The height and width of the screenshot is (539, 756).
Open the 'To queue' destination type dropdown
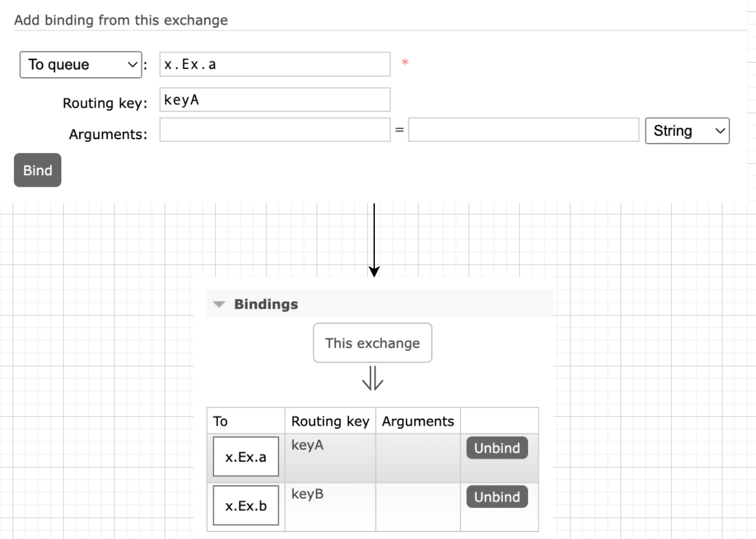pyautogui.click(x=80, y=65)
